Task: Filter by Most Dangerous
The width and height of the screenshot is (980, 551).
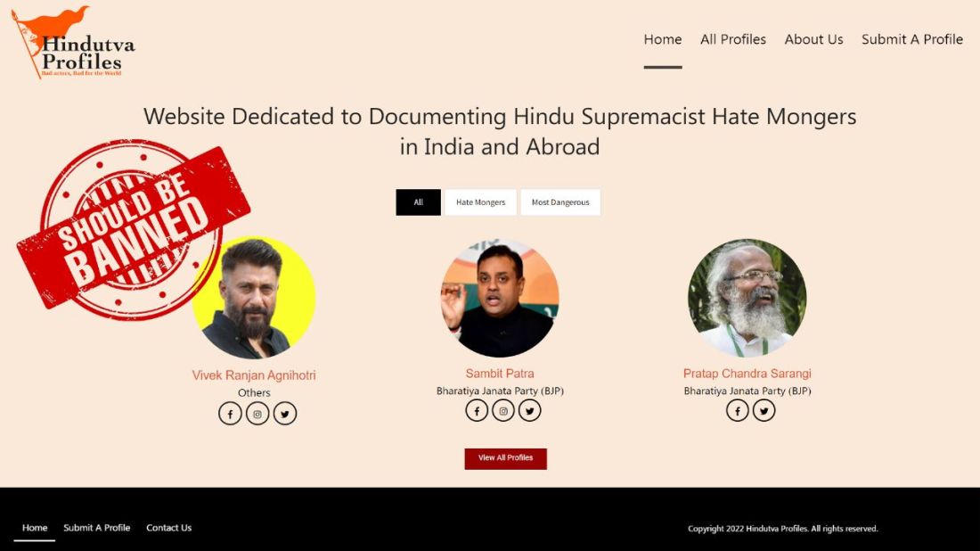Action: pyautogui.click(x=560, y=202)
